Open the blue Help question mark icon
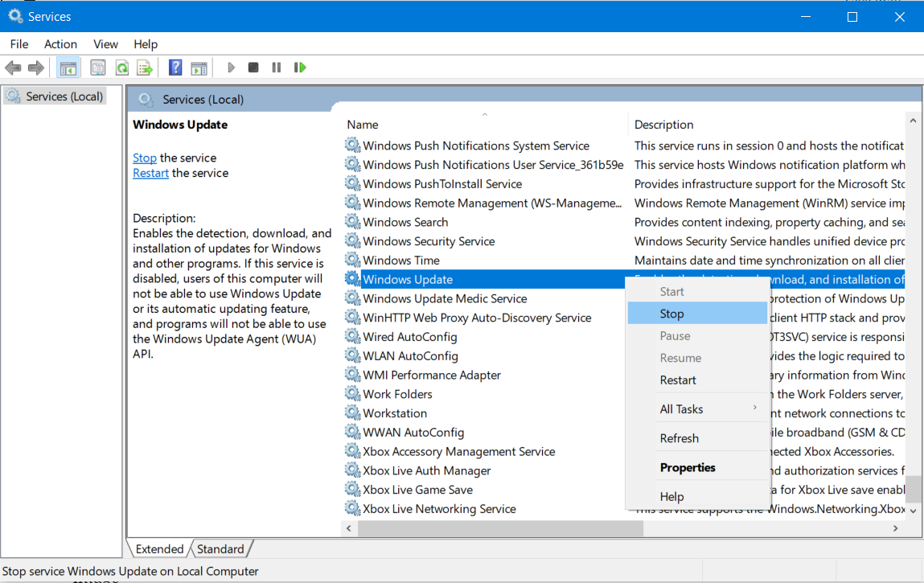924x583 pixels. tap(175, 68)
